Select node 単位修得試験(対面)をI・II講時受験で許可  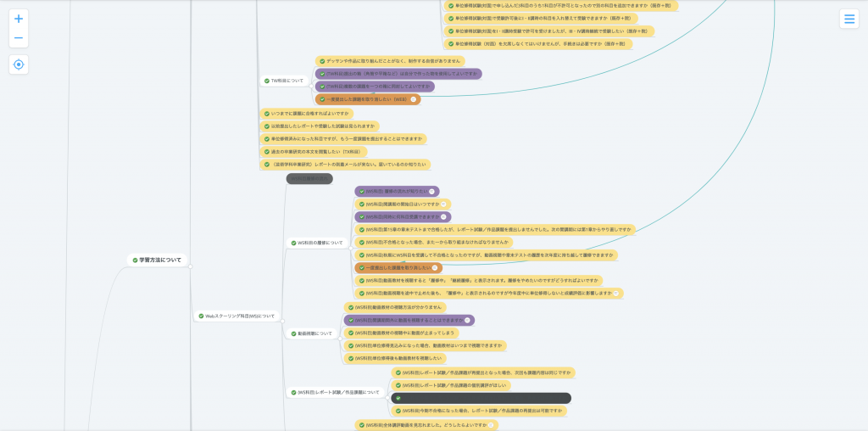point(549,31)
